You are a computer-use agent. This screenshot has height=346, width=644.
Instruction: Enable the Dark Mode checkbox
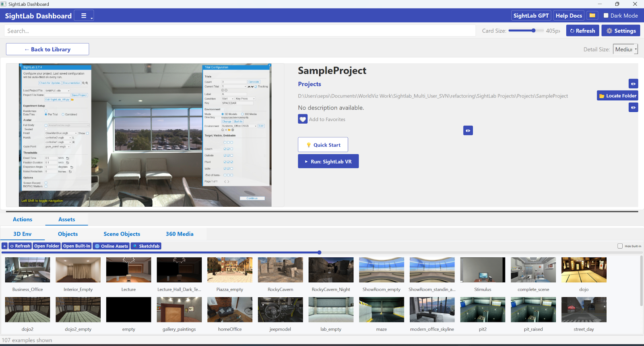606,16
